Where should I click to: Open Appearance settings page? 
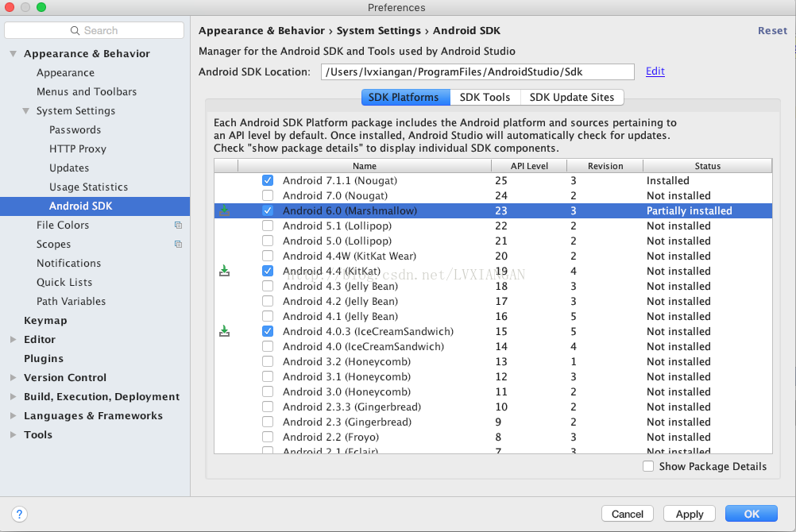click(x=65, y=72)
